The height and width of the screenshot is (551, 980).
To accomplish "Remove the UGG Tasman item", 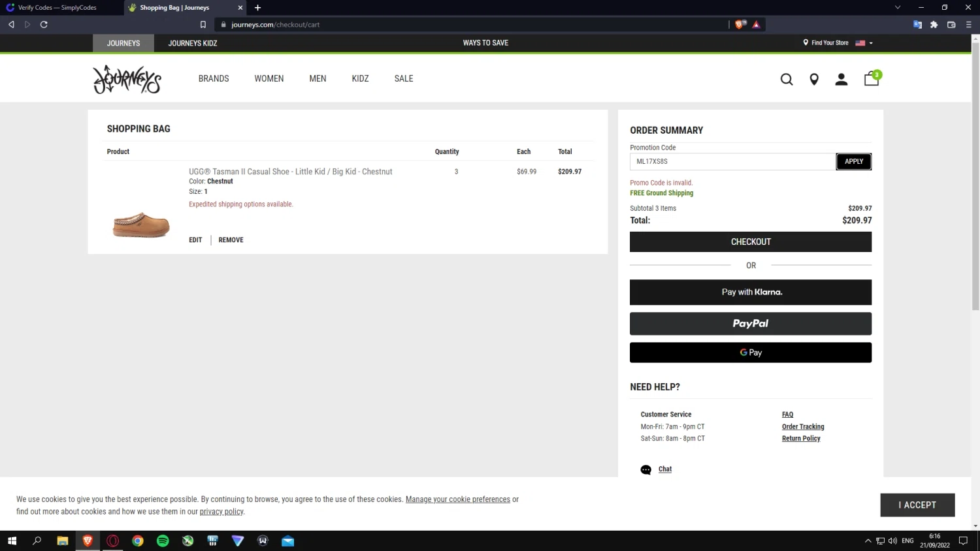I will [x=231, y=240].
